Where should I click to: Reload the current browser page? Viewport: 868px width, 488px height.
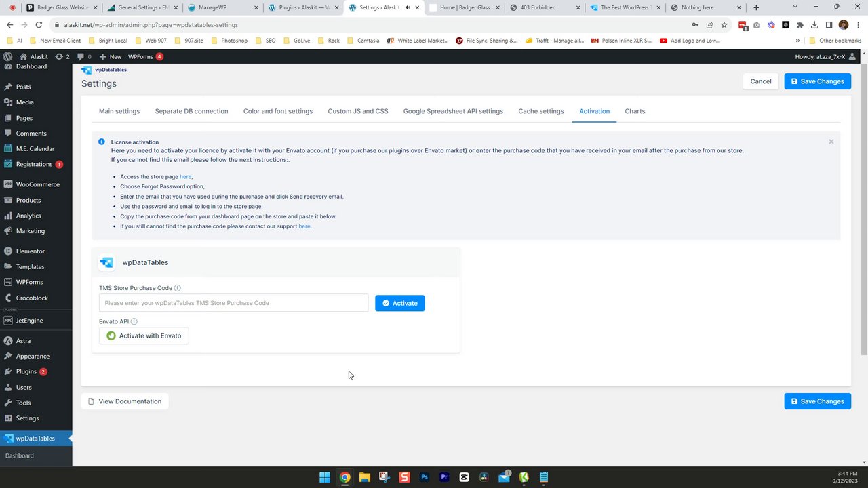(39, 24)
